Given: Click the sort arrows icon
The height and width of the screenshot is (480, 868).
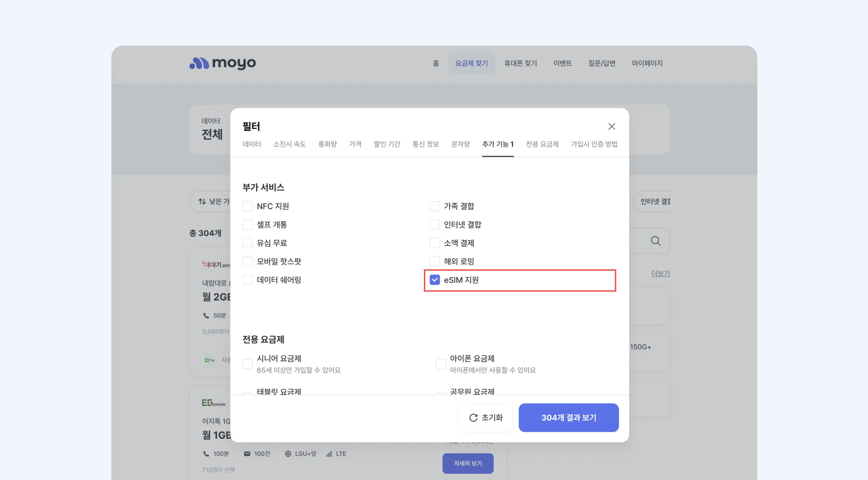Looking at the screenshot, I should 202,201.
